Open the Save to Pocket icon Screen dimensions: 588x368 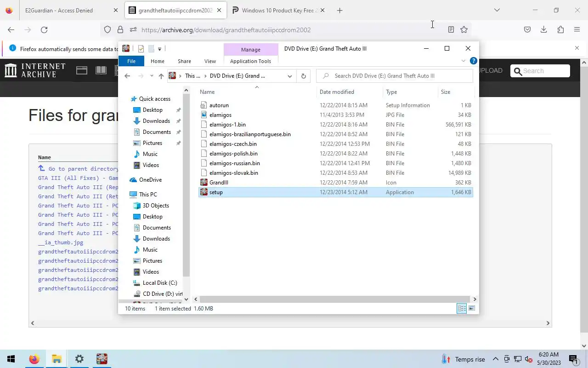pyautogui.click(x=527, y=30)
